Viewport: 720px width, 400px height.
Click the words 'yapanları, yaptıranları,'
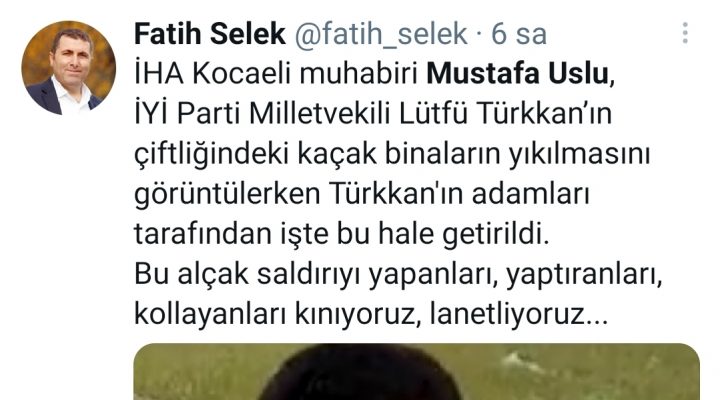(516, 275)
